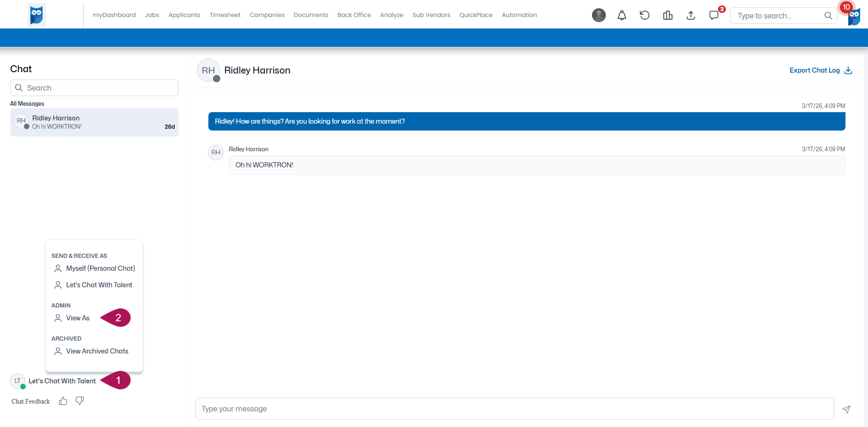Click Ridley Harrison name in chat header
Image resolution: width=868 pixels, height=427 pixels.
click(257, 70)
